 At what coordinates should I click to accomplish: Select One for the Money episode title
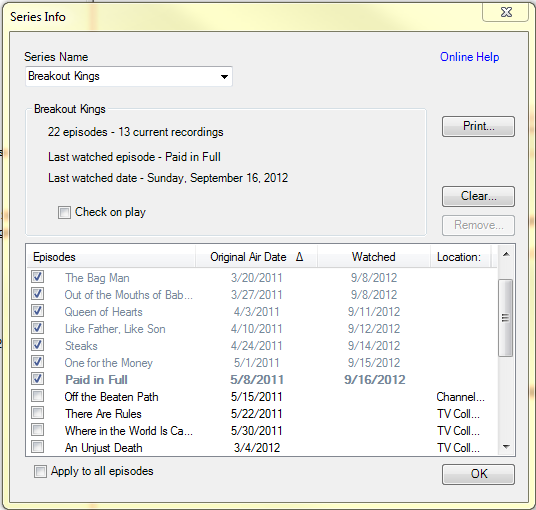(x=109, y=363)
